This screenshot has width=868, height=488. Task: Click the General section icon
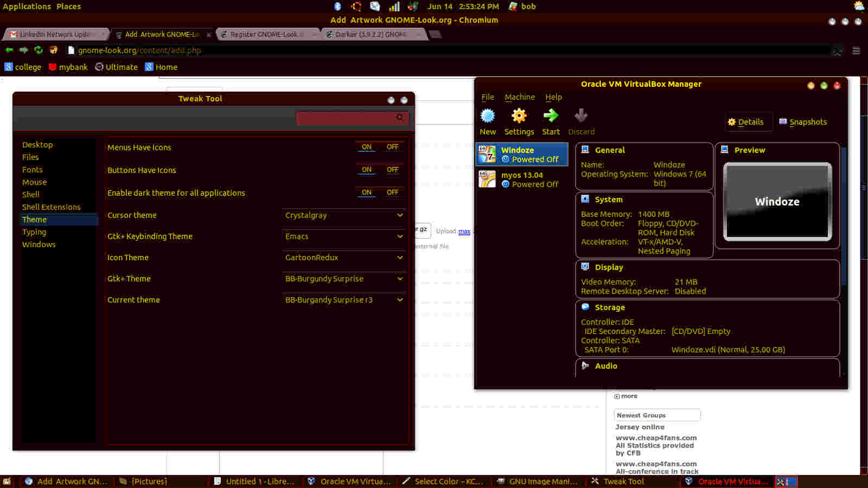585,150
